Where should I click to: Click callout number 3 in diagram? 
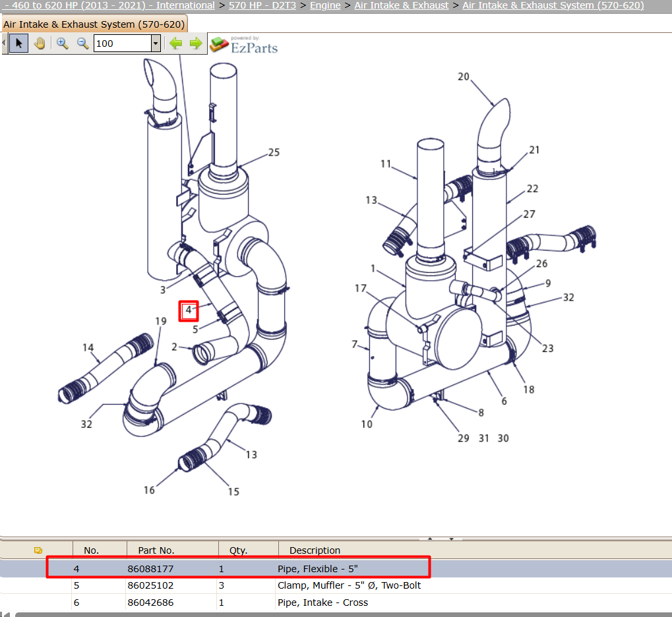[163, 290]
